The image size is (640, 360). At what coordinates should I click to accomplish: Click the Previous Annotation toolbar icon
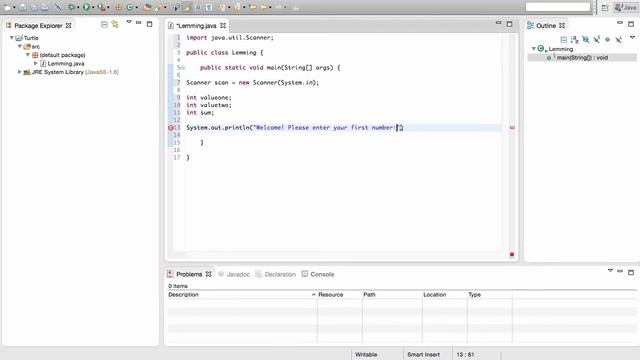[x=236, y=7]
